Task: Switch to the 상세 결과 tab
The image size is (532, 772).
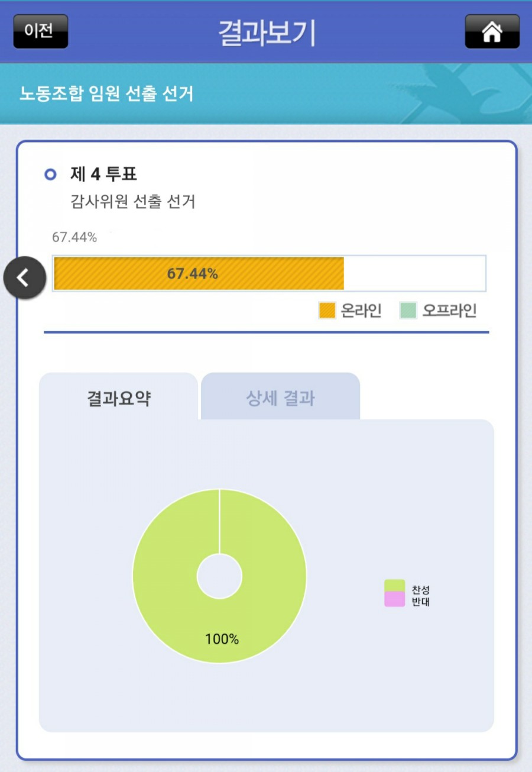Action: pos(280,398)
